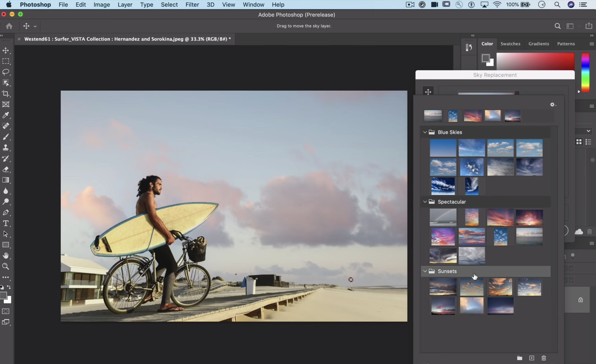Collapse the Blue Skies group

[425, 132]
